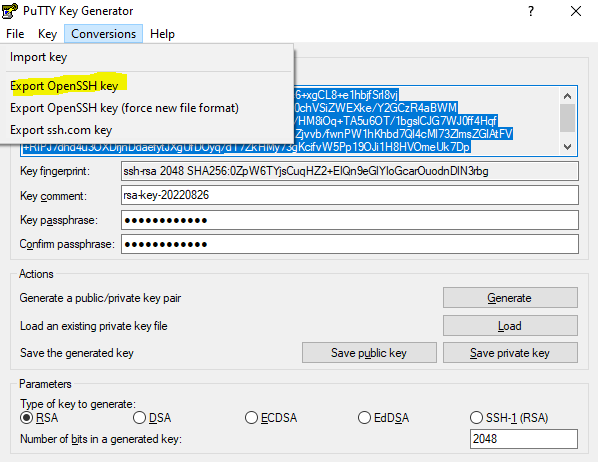Viewport: 598px width, 462px height.
Task: Click the Key fingerprint field
Action: [350, 171]
